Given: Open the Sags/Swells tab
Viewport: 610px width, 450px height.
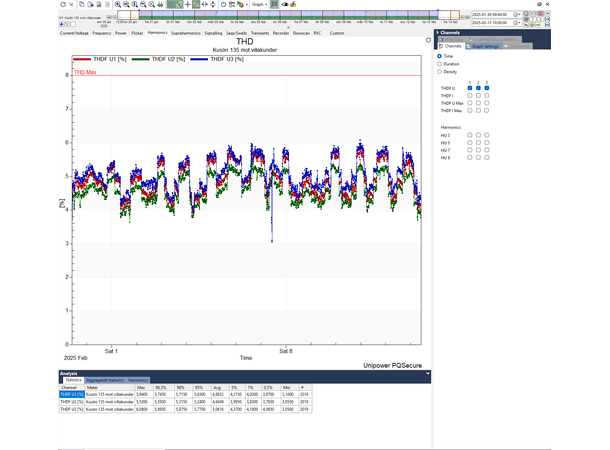Looking at the screenshot, I should click(x=237, y=33).
